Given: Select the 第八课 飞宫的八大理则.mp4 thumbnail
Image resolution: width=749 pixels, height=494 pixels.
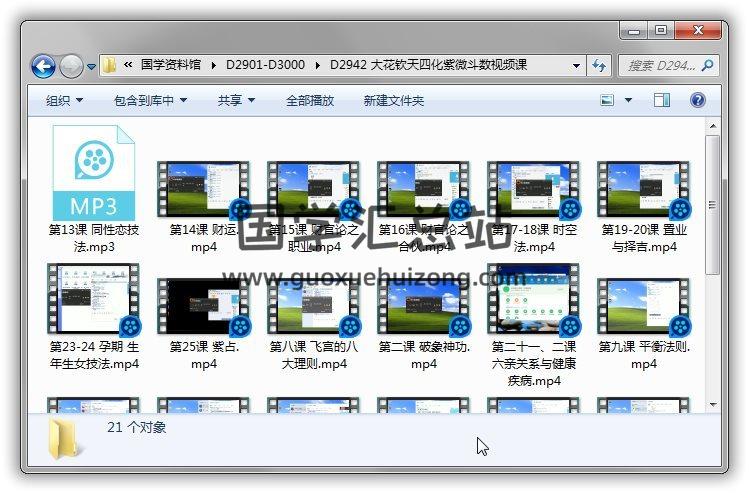Looking at the screenshot, I should click(x=314, y=307).
